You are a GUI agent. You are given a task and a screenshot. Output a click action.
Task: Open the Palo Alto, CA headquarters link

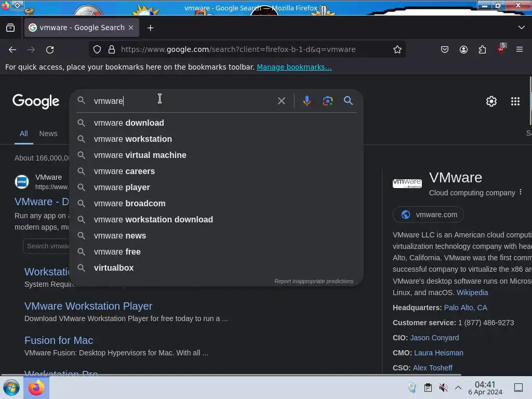click(x=465, y=308)
